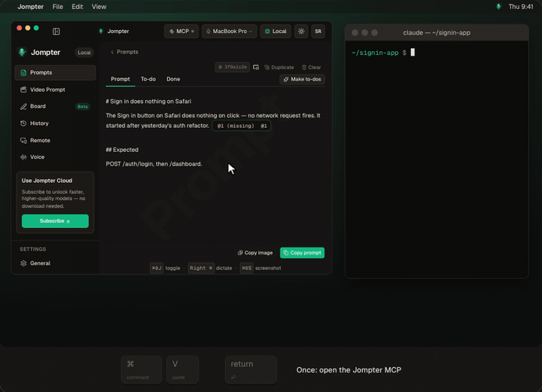Click the Copy image button
This screenshot has height=392, width=542.
click(255, 253)
